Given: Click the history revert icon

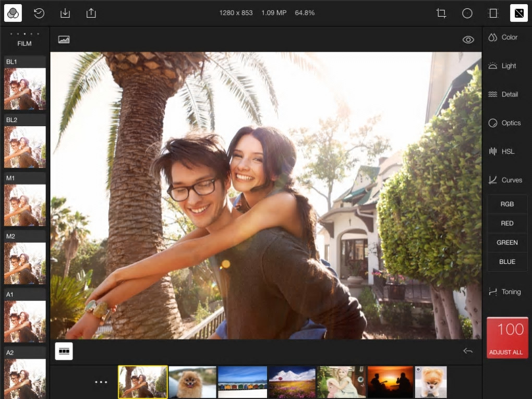Looking at the screenshot, I should 39,13.
